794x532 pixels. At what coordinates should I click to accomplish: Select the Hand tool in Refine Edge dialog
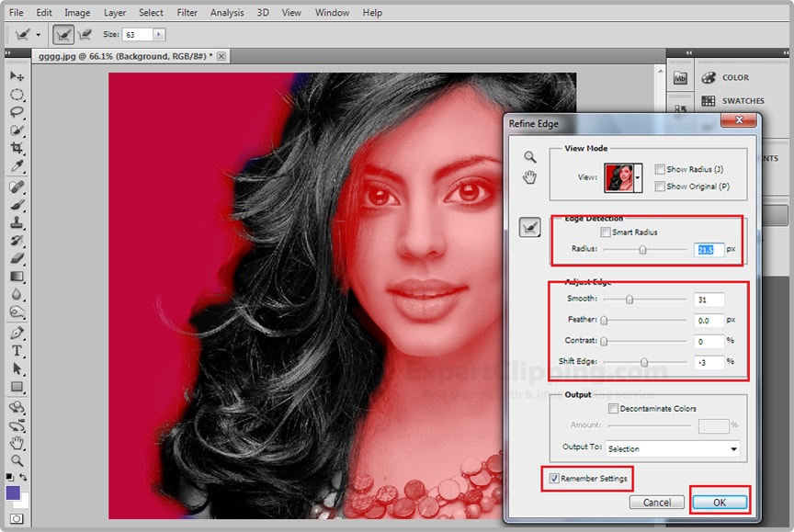tap(530, 177)
